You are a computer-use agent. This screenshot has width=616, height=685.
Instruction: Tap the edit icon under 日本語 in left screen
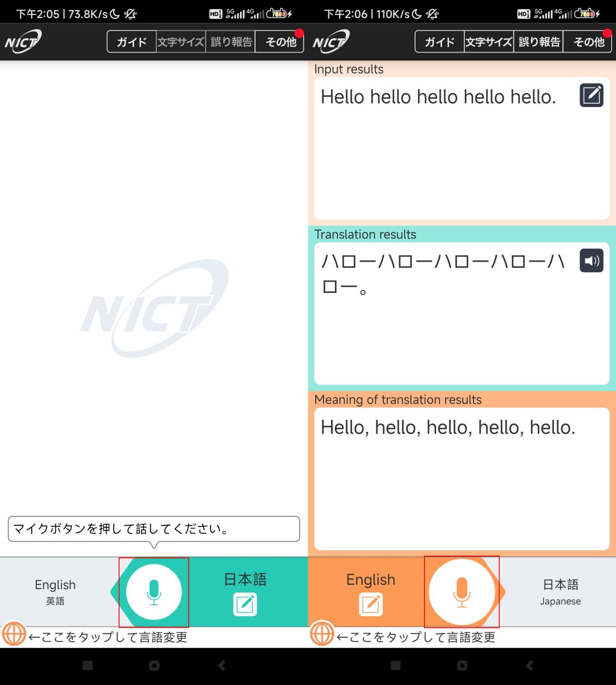(x=245, y=605)
